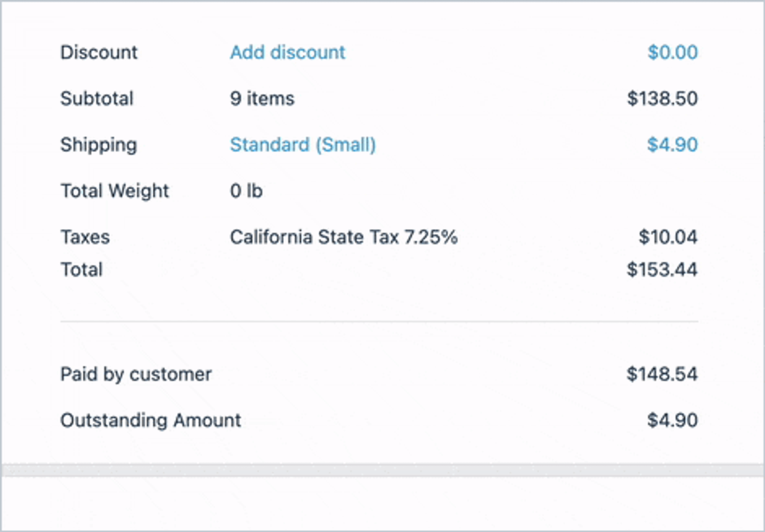765x532 pixels.
Task: Click the Total row label
Action: [82, 270]
